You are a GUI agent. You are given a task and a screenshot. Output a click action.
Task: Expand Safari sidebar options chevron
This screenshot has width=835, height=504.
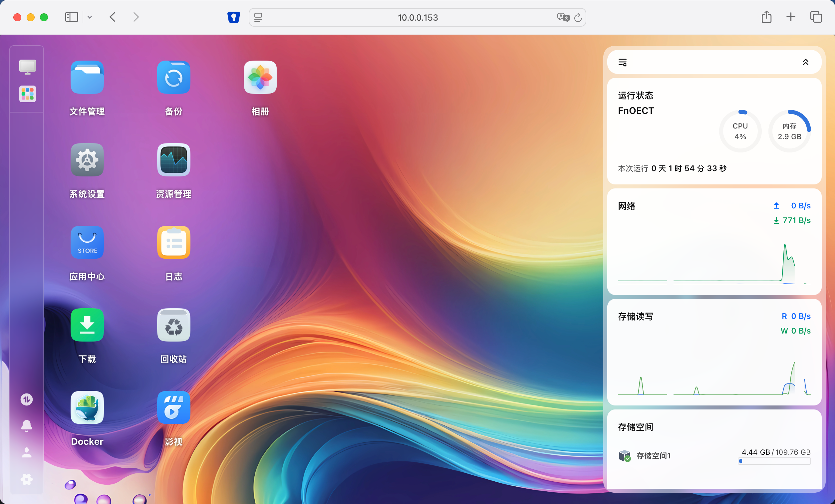pyautogui.click(x=90, y=17)
